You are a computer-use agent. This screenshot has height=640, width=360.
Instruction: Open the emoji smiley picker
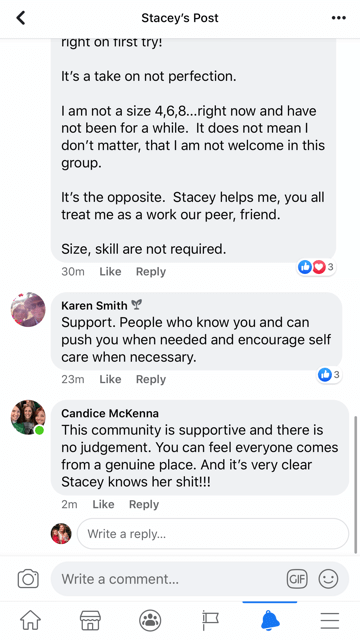tap(328, 579)
